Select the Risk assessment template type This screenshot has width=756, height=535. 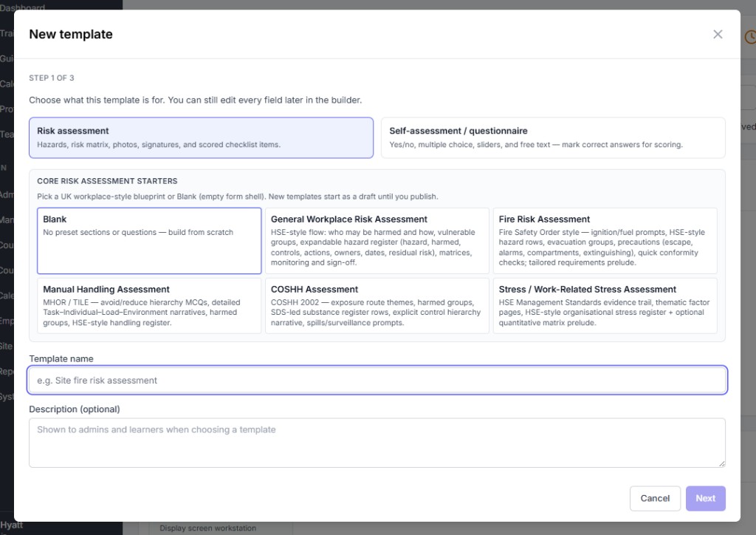201,137
